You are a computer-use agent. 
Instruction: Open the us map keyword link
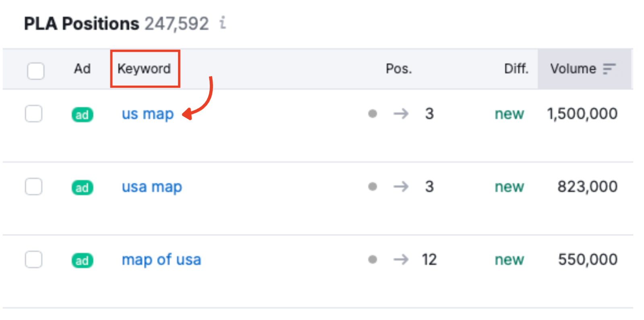point(148,114)
